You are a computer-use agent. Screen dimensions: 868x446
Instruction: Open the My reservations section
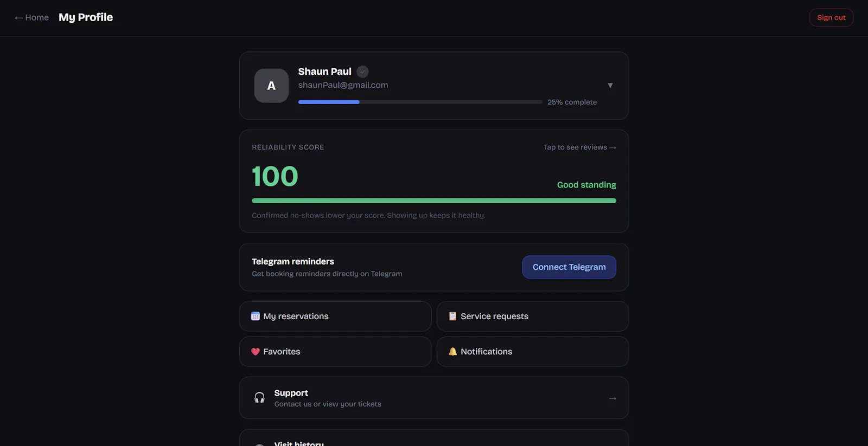click(335, 316)
